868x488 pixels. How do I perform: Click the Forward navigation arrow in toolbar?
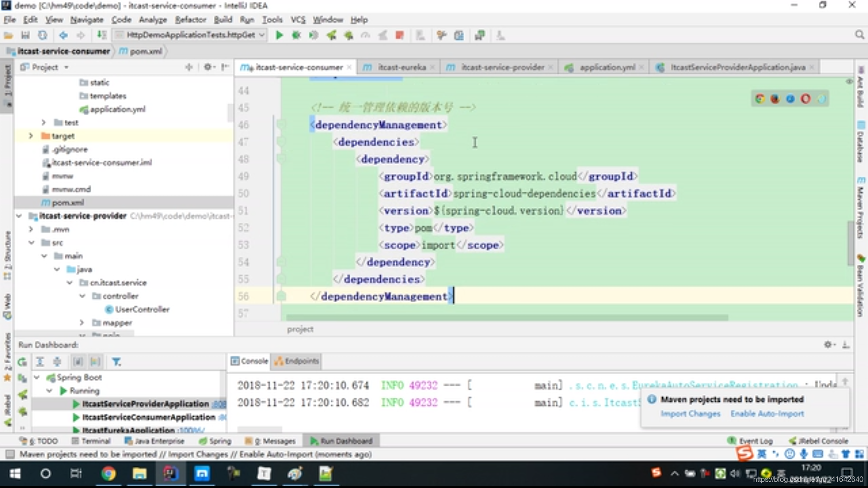(80, 35)
